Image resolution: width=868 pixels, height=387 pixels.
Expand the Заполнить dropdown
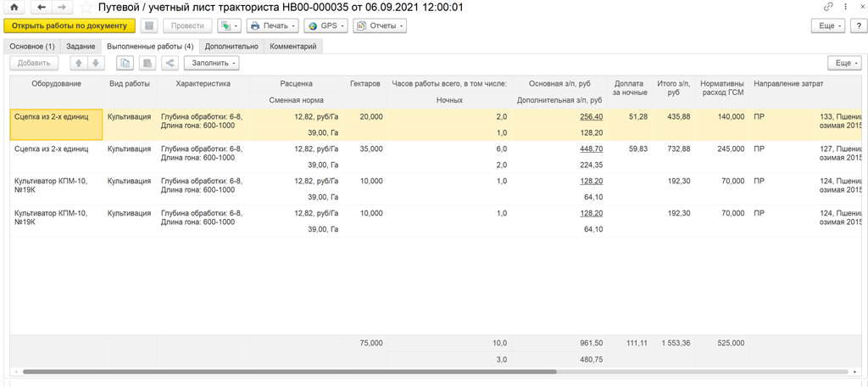(212, 63)
